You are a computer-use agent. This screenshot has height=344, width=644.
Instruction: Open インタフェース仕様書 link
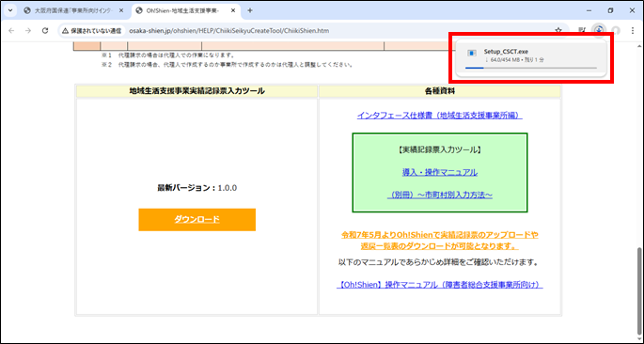click(x=439, y=116)
